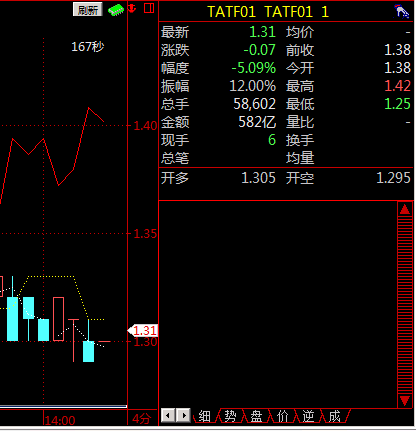Image resolution: width=416 pixels, height=431 pixels.
Task: Click the 金额 value 582亿
Action: coord(257,122)
